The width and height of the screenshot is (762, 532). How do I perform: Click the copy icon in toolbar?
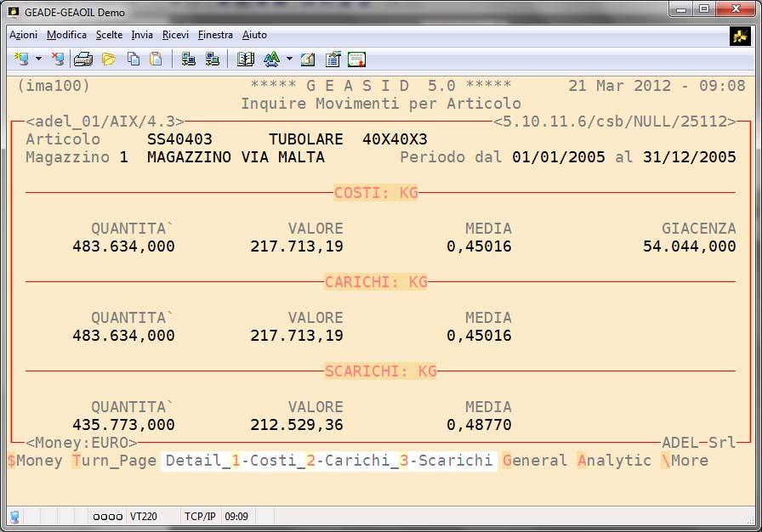(x=134, y=59)
